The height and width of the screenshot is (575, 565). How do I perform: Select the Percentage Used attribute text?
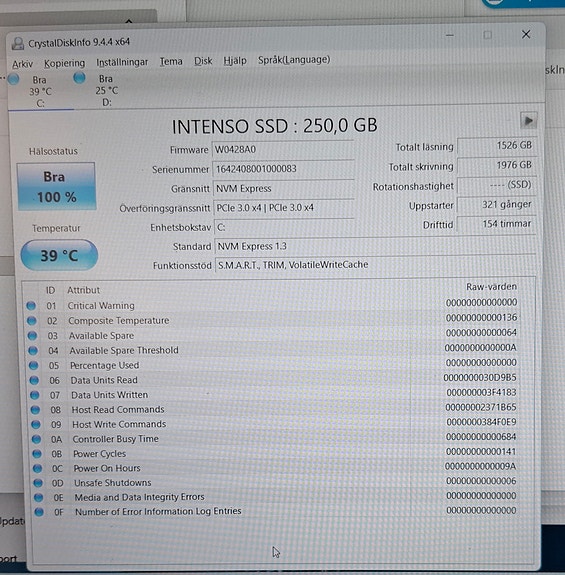coord(104,365)
